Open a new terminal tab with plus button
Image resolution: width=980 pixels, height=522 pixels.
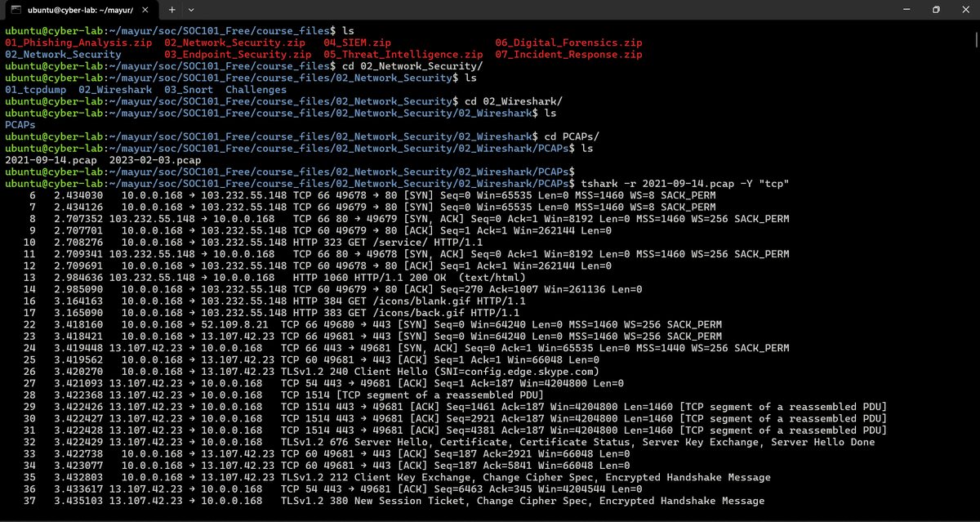coord(172,11)
